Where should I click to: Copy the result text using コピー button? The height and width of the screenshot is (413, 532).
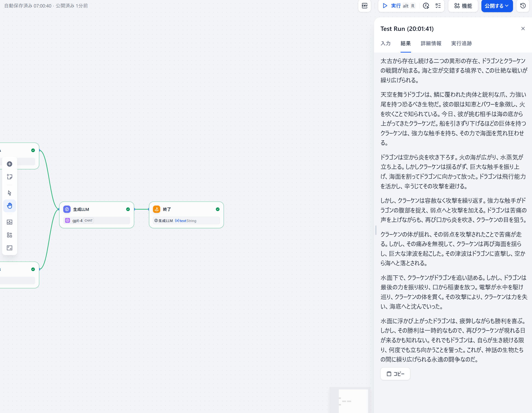pyautogui.click(x=395, y=374)
